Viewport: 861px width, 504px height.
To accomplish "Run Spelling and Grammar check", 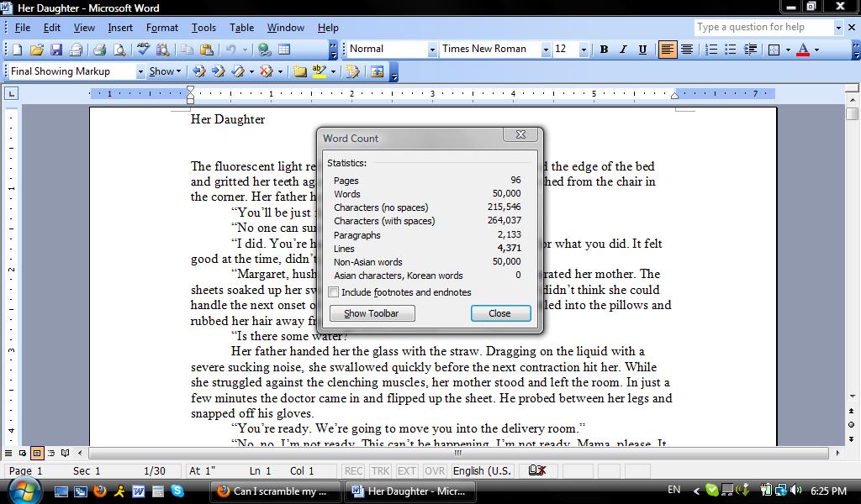I will coord(143,50).
